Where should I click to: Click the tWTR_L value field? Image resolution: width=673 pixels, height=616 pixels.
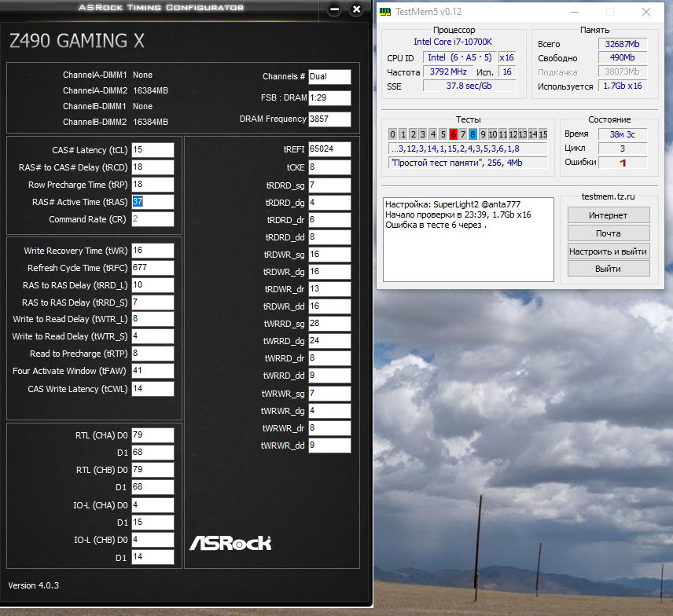153,319
